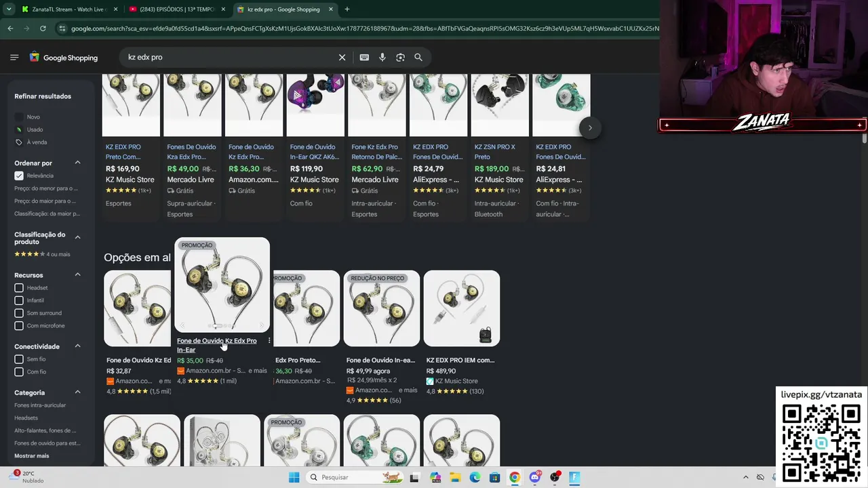
Task: Check the Com microfone filter
Action: (x=19, y=326)
